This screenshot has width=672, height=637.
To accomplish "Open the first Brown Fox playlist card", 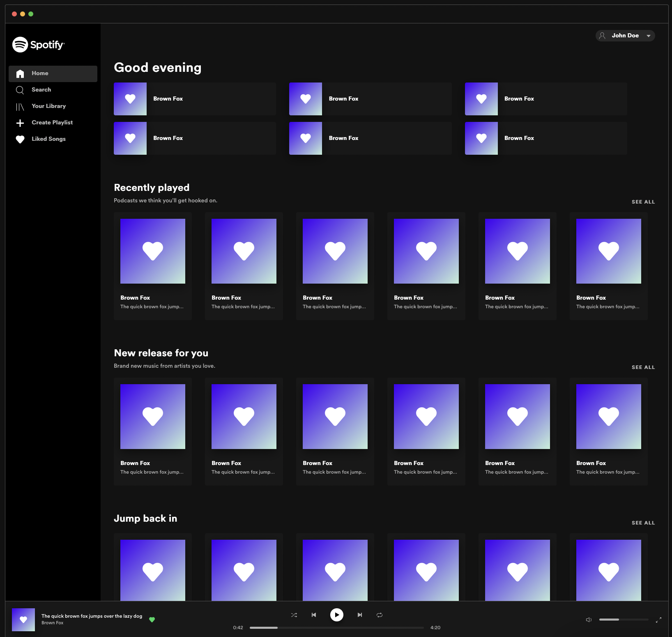I will (x=195, y=99).
